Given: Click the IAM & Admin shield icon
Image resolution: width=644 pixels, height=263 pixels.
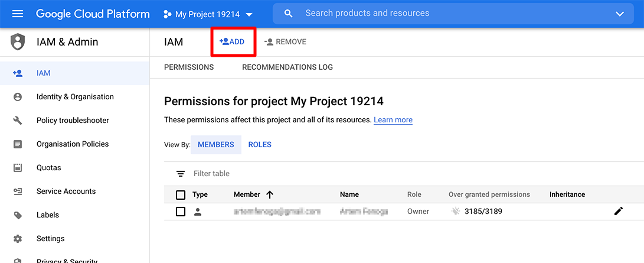Looking at the screenshot, I should coord(18,42).
